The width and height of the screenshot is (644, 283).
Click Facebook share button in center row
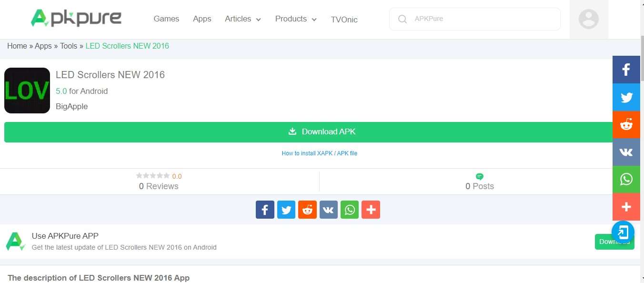pyautogui.click(x=265, y=210)
